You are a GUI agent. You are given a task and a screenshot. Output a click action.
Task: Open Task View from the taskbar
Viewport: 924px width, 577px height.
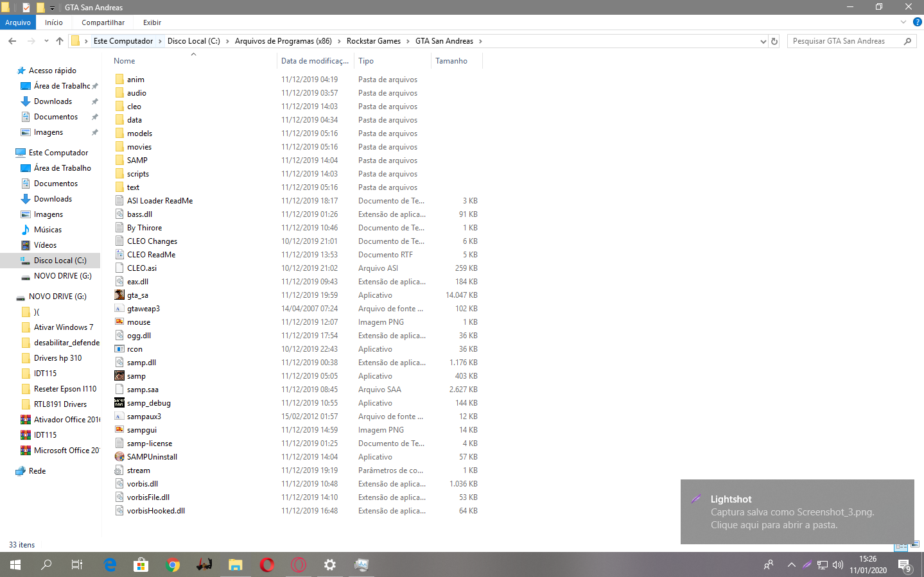77,565
